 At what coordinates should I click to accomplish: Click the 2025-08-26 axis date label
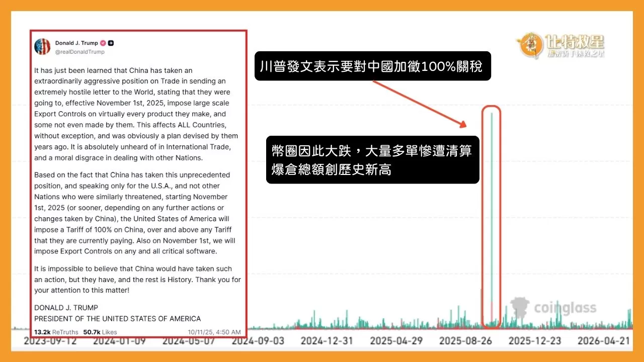[x=465, y=341]
